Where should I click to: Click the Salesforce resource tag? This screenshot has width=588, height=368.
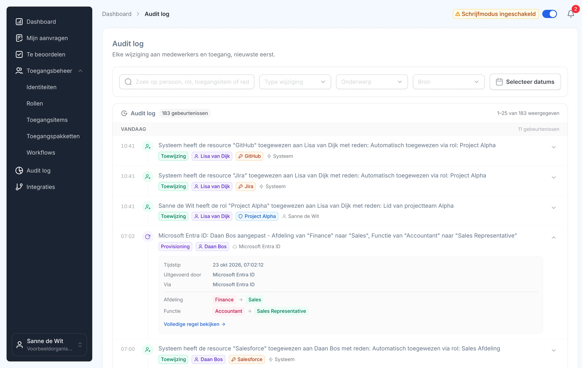coord(247,359)
